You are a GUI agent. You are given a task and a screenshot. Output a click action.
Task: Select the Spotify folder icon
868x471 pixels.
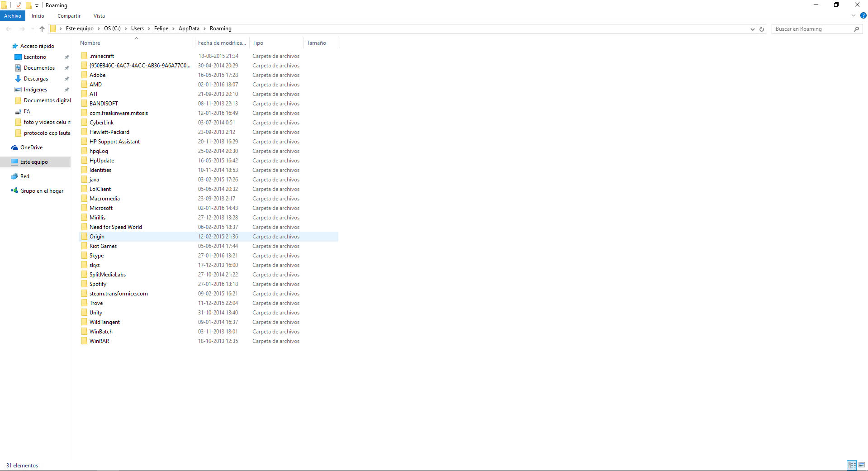click(84, 284)
